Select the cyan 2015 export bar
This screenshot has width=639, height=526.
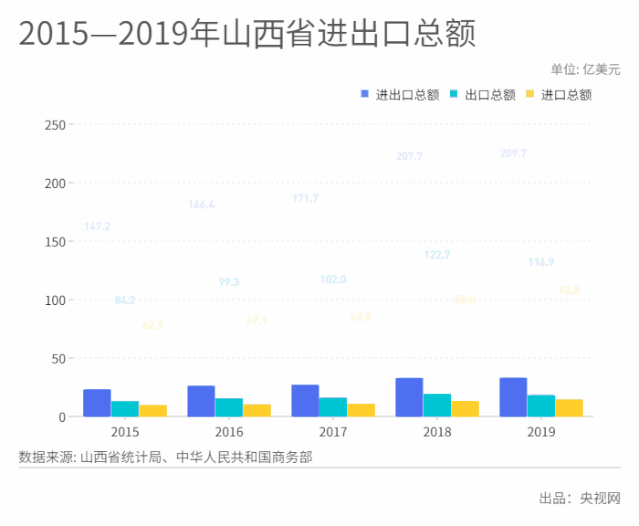click(x=125, y=409)
